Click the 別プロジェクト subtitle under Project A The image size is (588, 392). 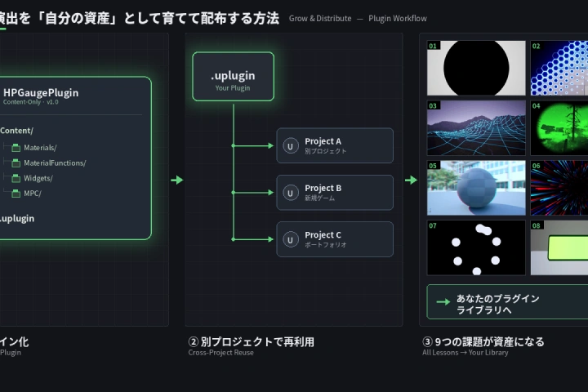coord(326,151)
